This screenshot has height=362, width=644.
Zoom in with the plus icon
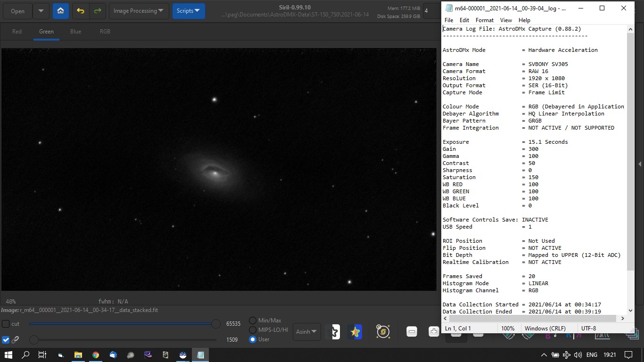coord(434,332)
